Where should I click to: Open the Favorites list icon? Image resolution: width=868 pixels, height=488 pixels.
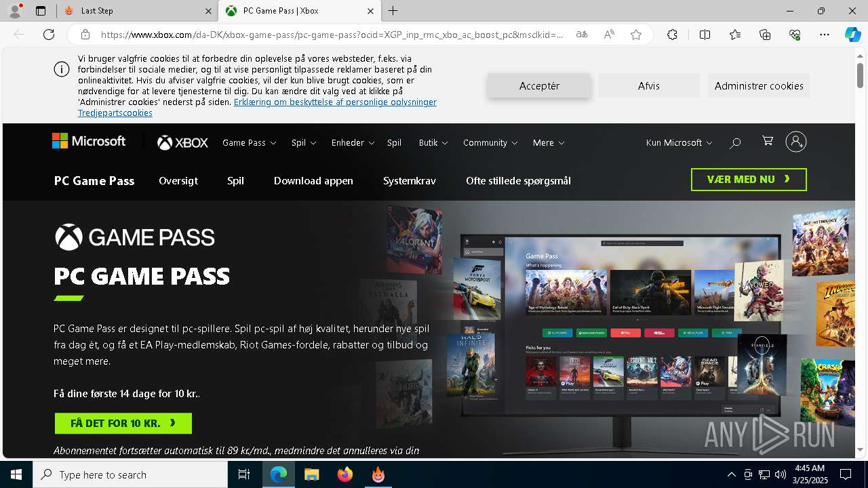[x=735, y=35]
